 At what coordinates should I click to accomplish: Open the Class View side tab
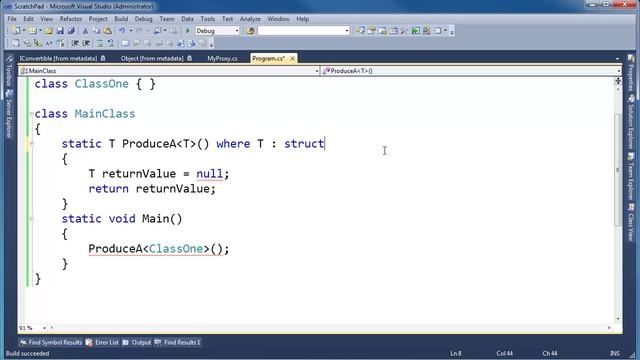[x=631, y=222]
